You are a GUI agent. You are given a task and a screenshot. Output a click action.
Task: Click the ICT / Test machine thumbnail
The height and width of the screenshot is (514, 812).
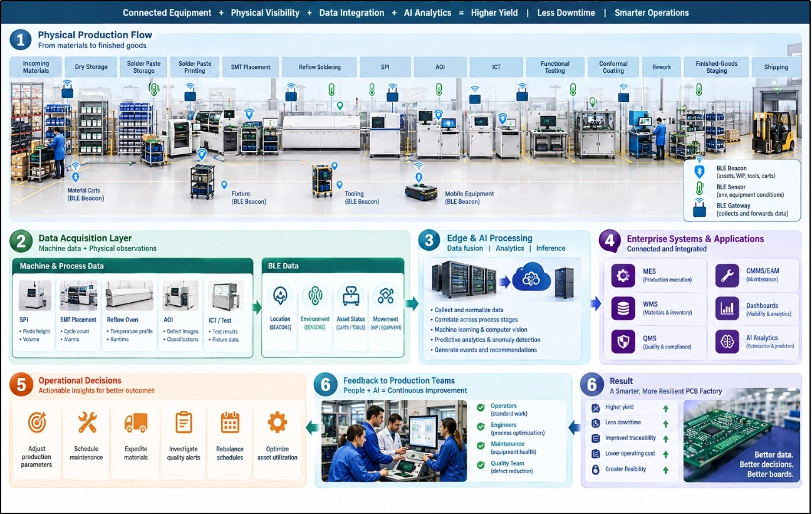[226, 295]
